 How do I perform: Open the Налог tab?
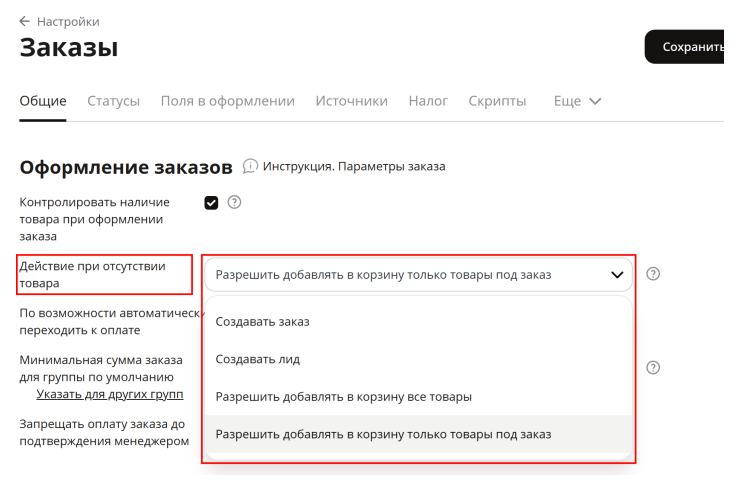428,101
